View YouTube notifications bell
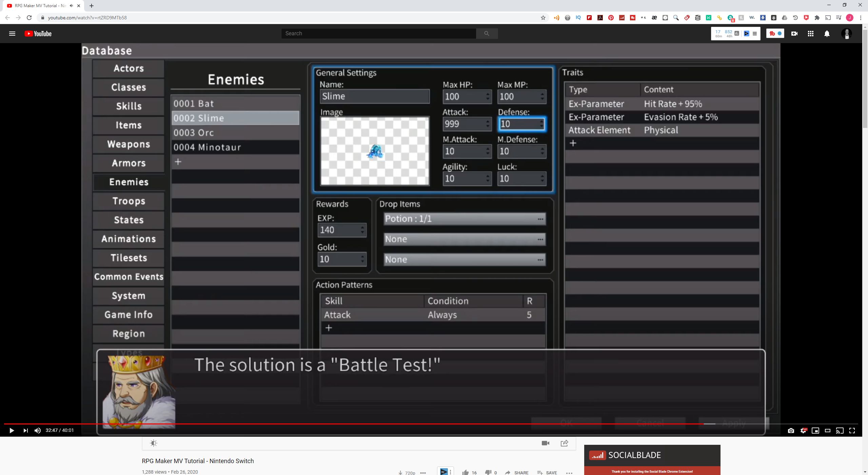Image resolution: width=868 pixels, height=475 pixels. (x=827, y=34)
